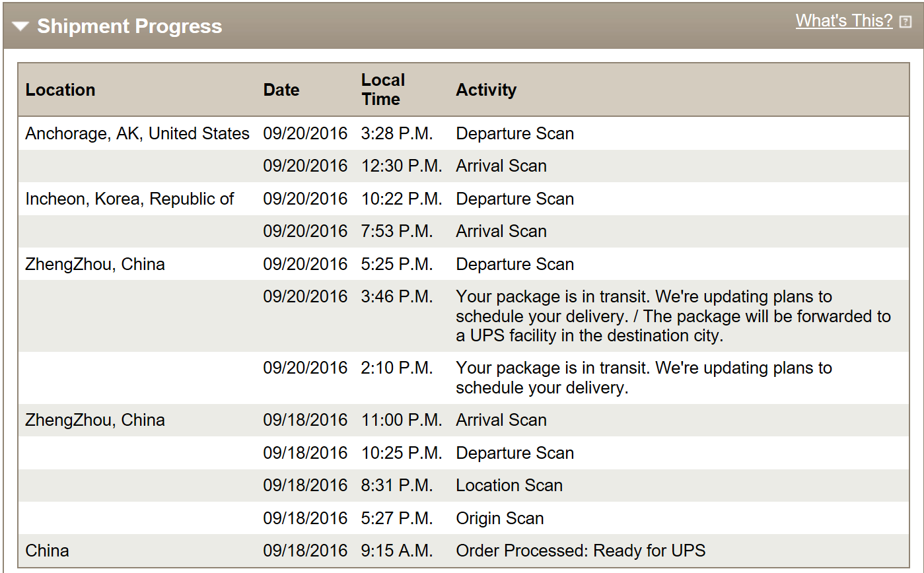This screenshot has width=924, height=573.
Task: Click the 11:00 P.M. Arrival Scan row
Action: click(x=464, y=420)
